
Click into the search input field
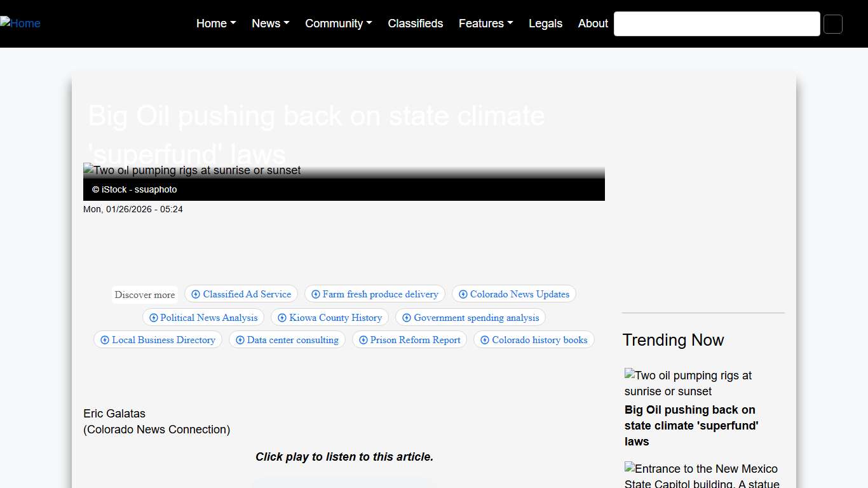(716, 24)
